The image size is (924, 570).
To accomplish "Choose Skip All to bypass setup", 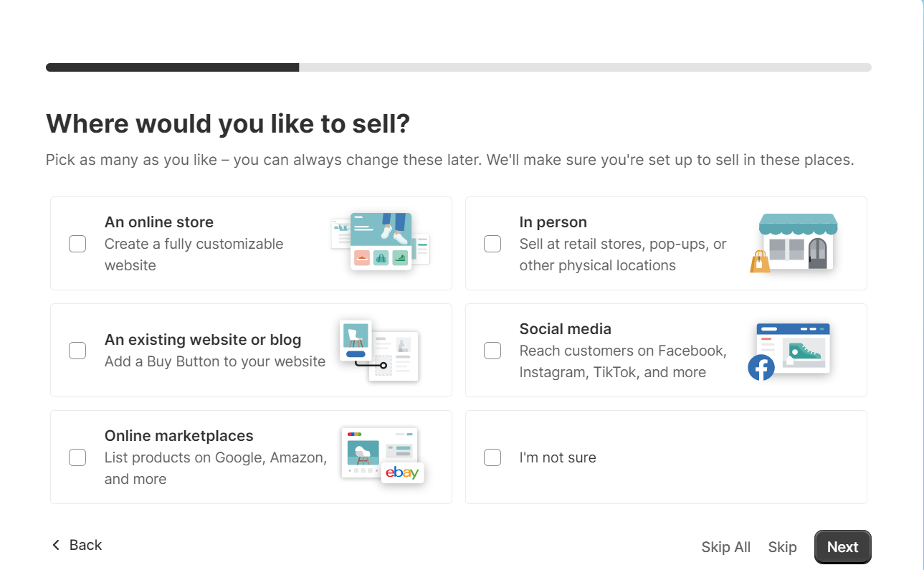I will [x=725, y=547].
